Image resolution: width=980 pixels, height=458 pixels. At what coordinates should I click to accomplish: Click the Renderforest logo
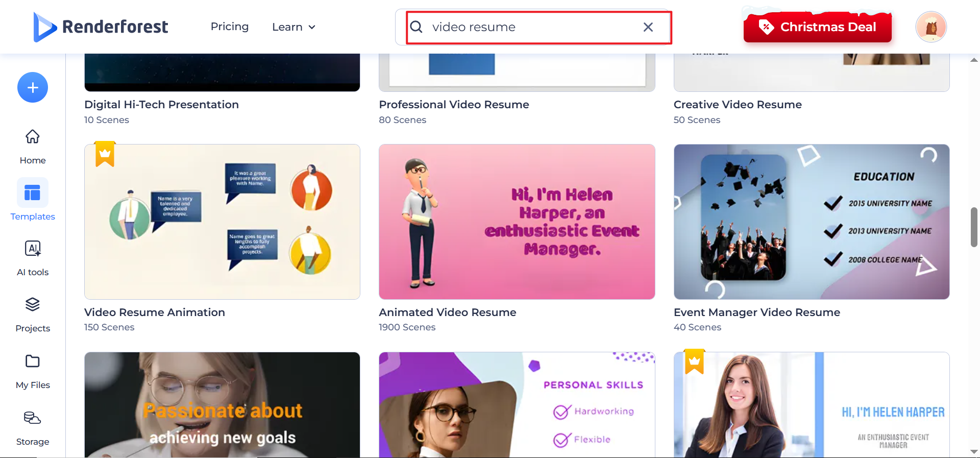tap(101, 27)
